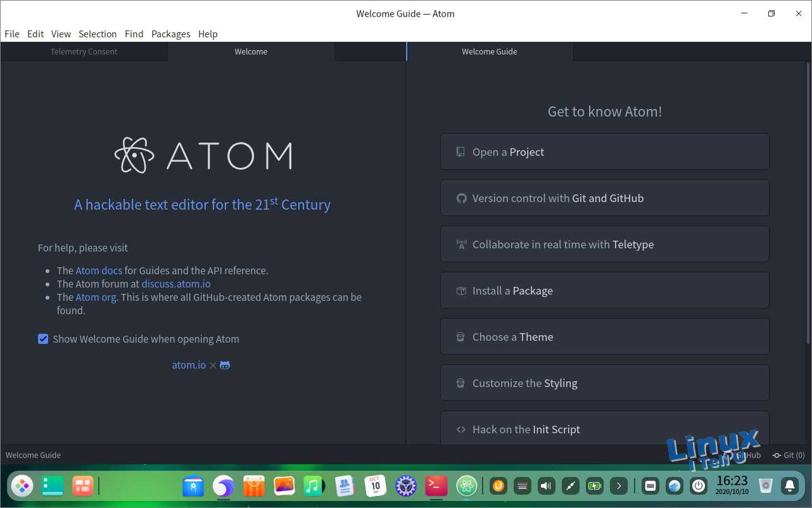Click the Get to know Atom! heading
The height and width of the screenshot is (508, 812).
(x=605, y=111)
